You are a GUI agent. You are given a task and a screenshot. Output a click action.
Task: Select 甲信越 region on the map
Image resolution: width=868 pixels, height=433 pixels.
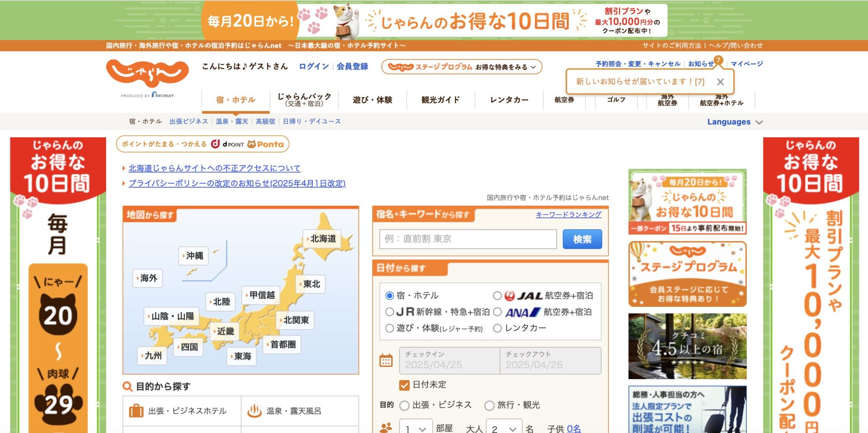coord(261,295)
